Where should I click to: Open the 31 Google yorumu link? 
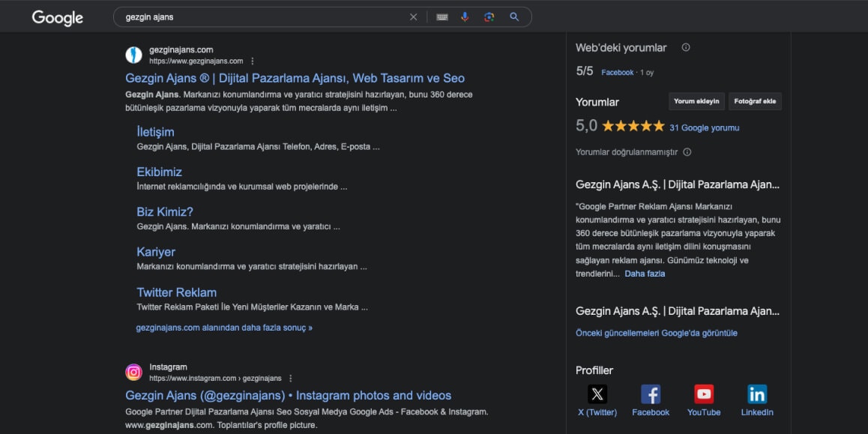tap(704, 128)
